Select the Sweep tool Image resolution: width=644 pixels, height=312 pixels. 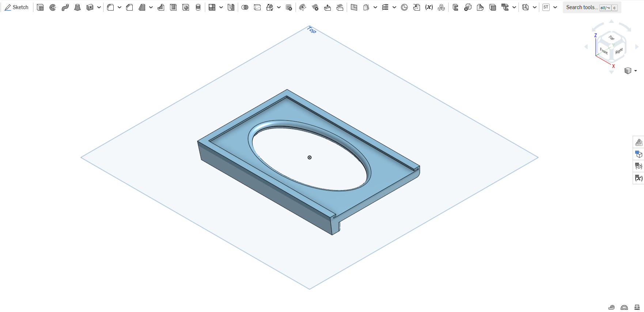click(65, 7)
